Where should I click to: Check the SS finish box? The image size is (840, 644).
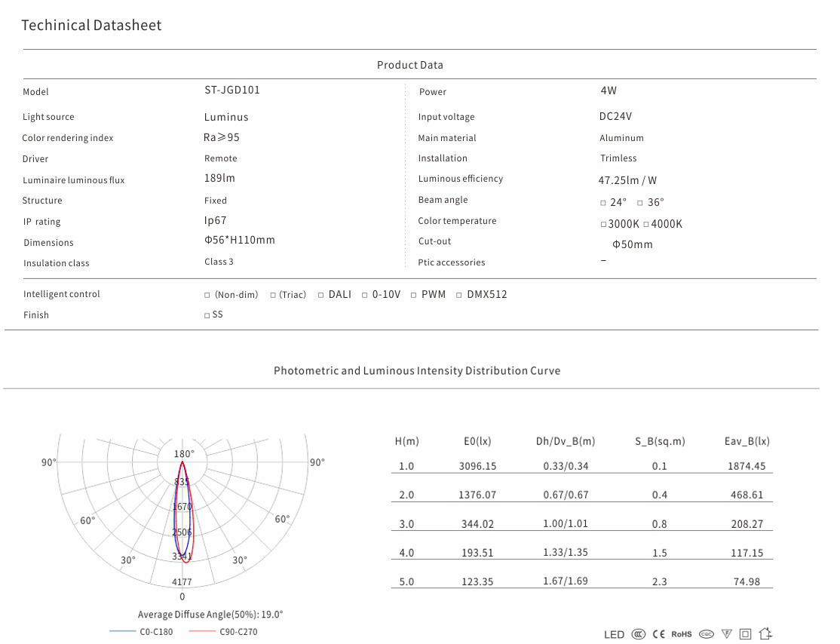(x=207, y=315)
